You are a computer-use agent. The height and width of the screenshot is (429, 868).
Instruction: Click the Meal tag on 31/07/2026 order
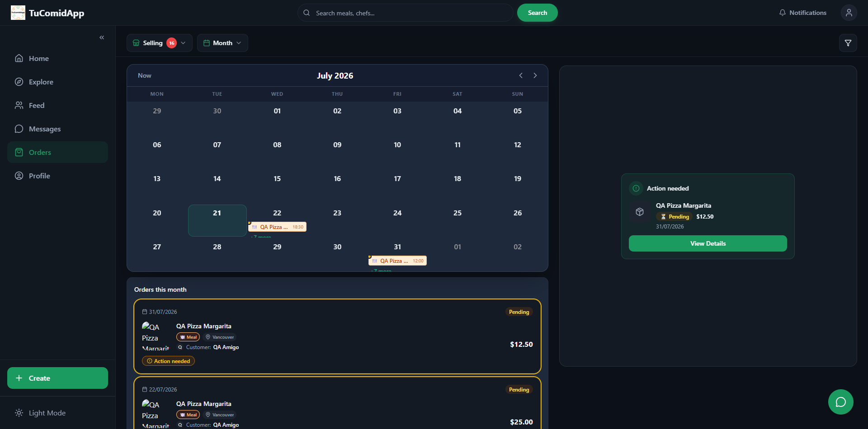(x=188, y=337)
